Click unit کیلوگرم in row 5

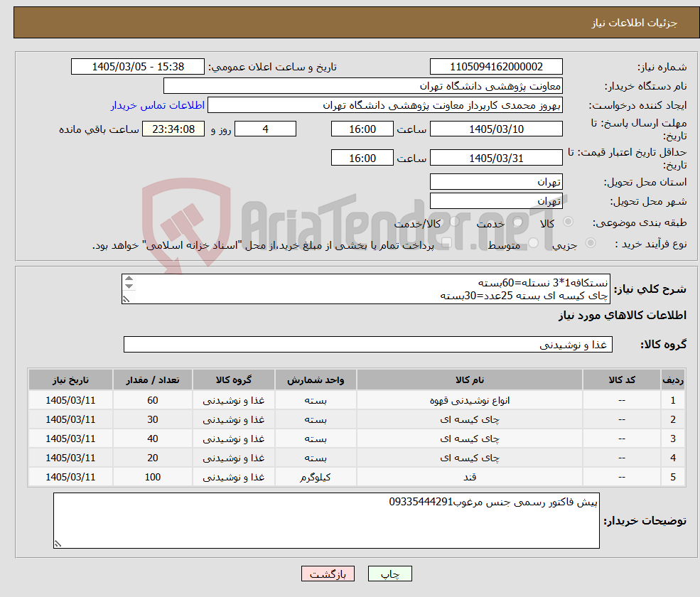tap(316, 478)
